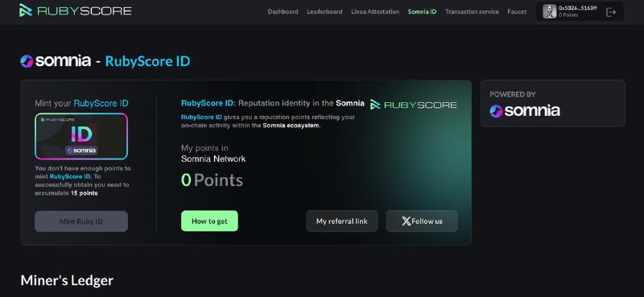Screen dimensions: 644x297
Task: Open the wallet avatar image
Action: click(550, 11)
